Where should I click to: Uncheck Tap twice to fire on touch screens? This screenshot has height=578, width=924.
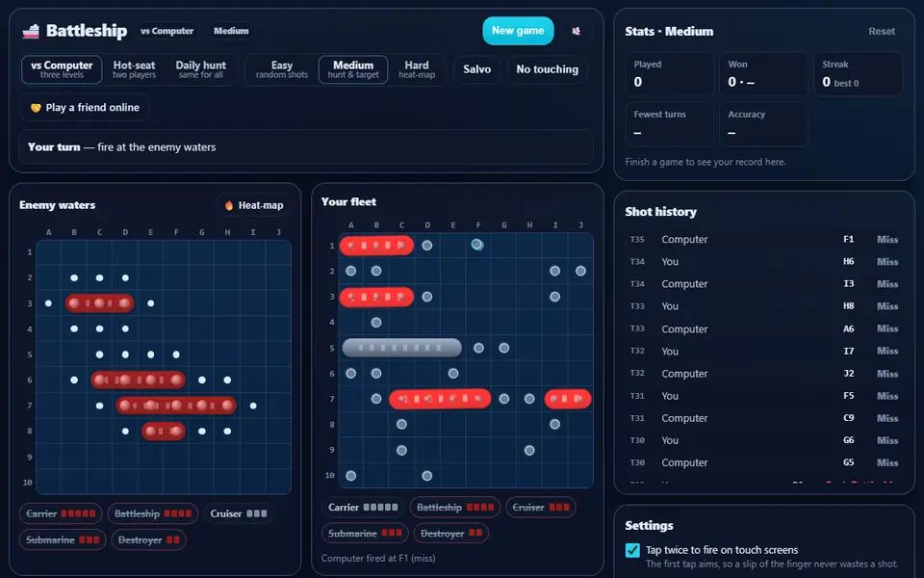point(632,550)
